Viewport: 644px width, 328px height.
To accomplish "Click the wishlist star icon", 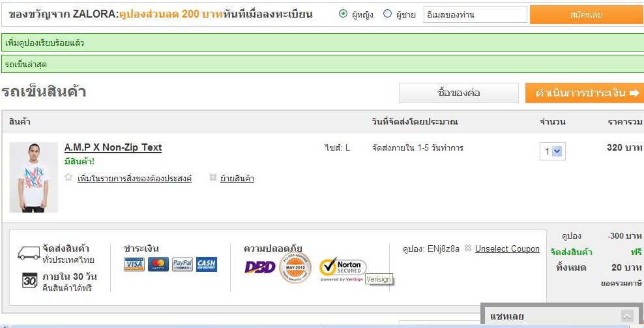I will 68,177.
